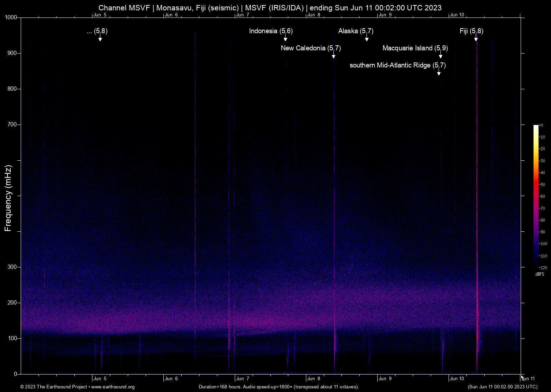Click the dBFS color scale bar
551x392 pixels.
[536, 196]
